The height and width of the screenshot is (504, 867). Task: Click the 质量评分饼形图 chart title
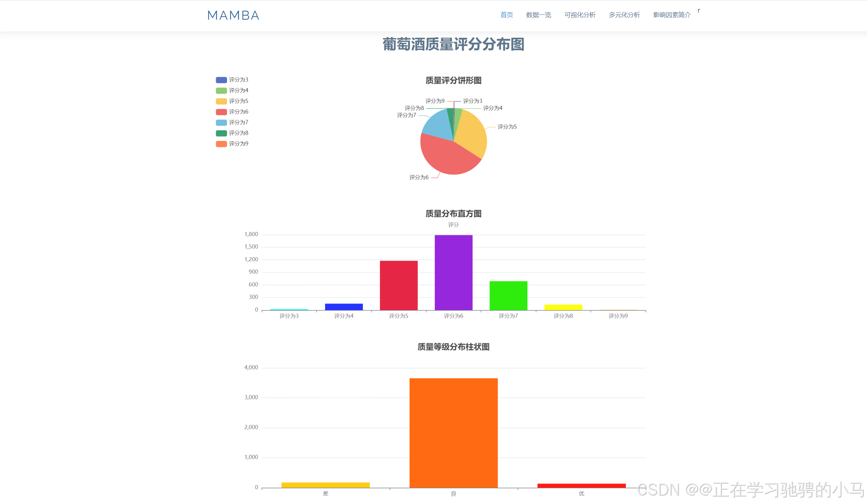(453, 81)
